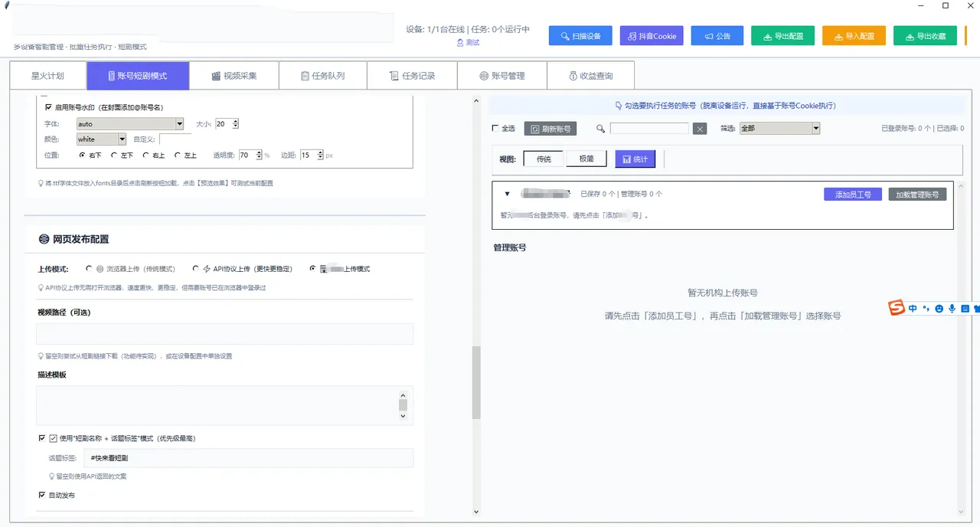
Task: Click the IME microphone voice icon
Action: pyautogui.click(x=952, y=308)
